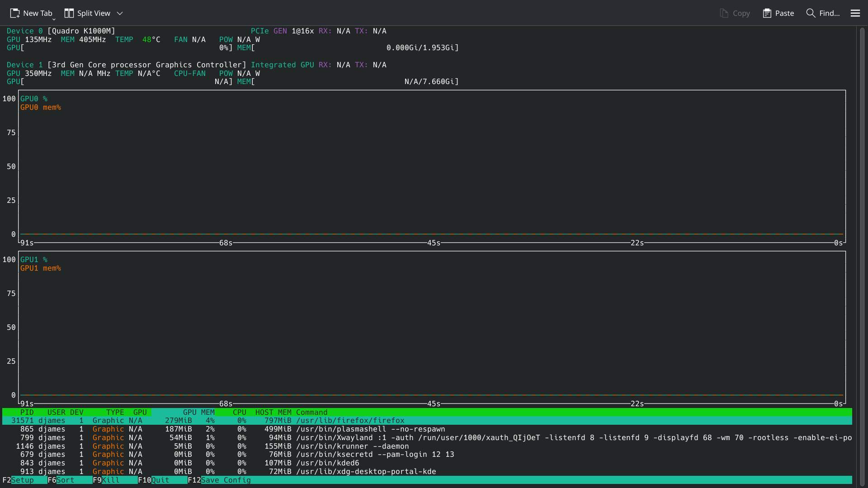Select the plasmashell process row

370,429
